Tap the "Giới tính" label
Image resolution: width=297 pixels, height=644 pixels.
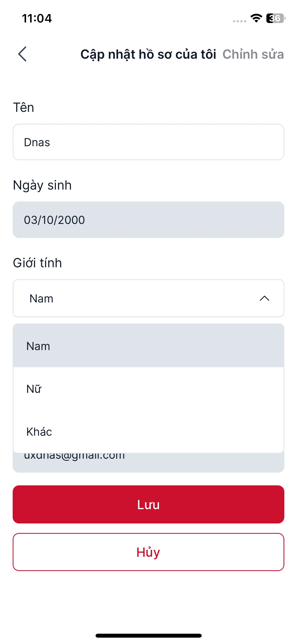(37, 263)
